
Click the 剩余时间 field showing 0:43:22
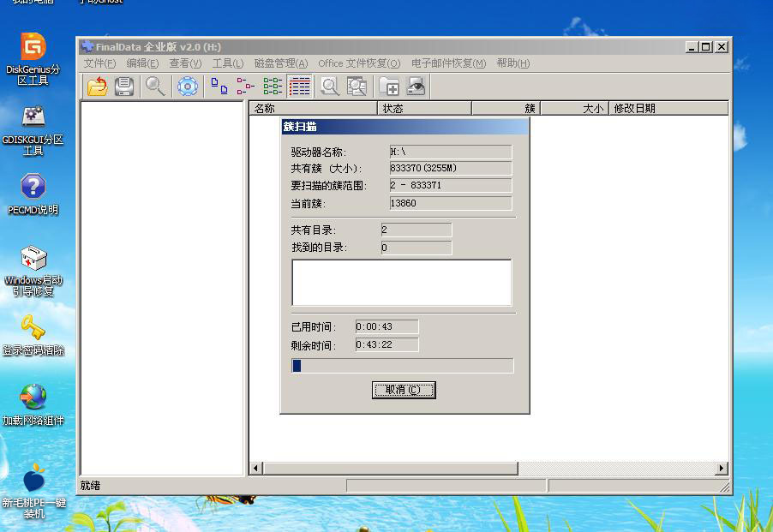pos(387,344)
